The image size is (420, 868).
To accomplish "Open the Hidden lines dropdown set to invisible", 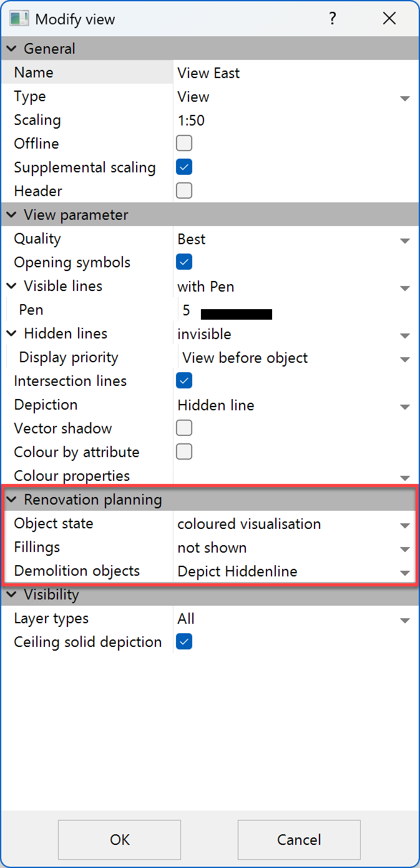I will point(405,335).
